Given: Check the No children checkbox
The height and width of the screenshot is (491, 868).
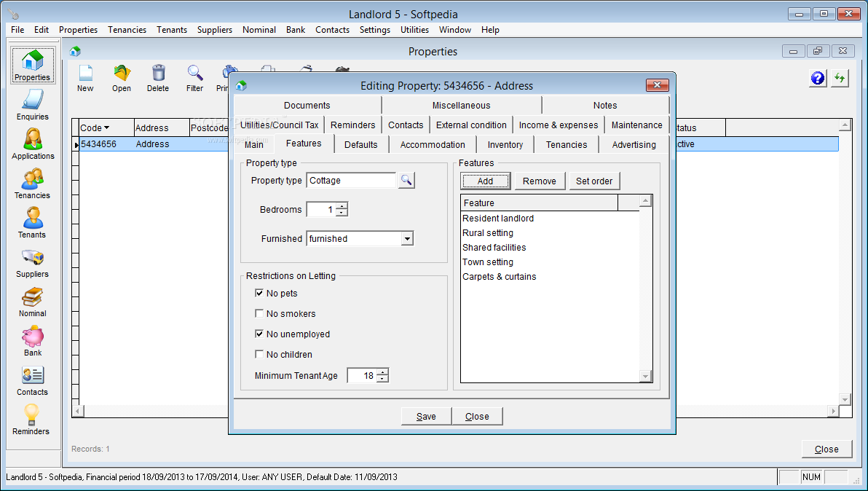Looking at the screenshot, I should click(x=259, y=354).
